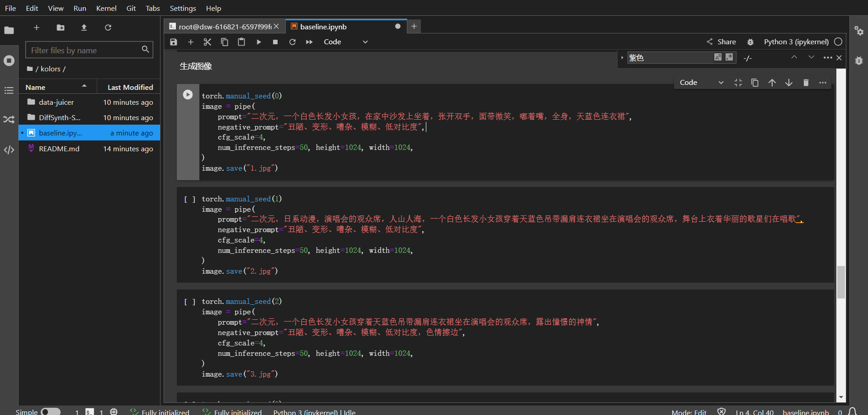
Task: Click the notebook vertical scrollbar thumb
Action: click(841, 282)
